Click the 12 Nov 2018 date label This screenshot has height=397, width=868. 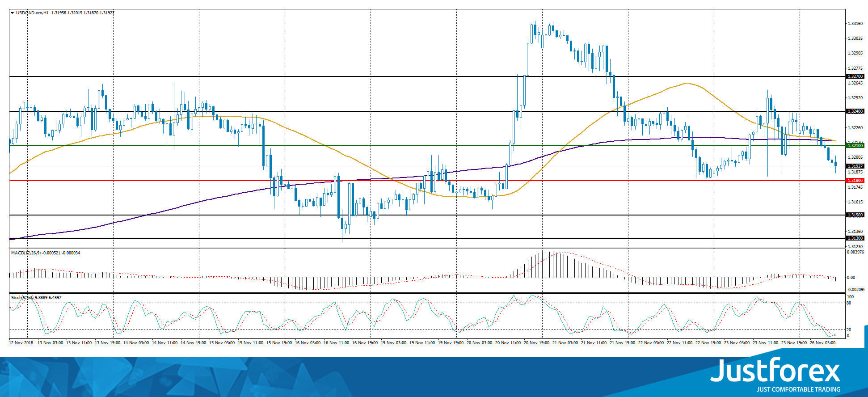coord(21,343)
